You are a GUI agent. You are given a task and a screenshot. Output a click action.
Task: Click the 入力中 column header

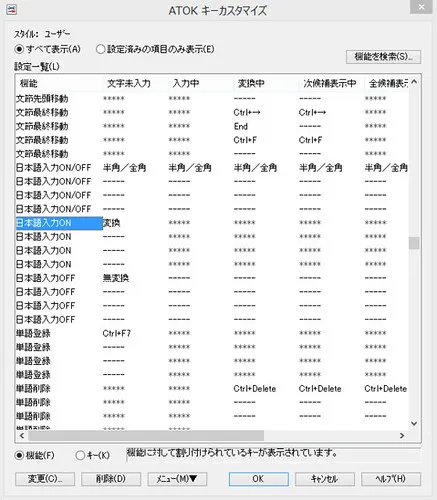tap(201, 83)
